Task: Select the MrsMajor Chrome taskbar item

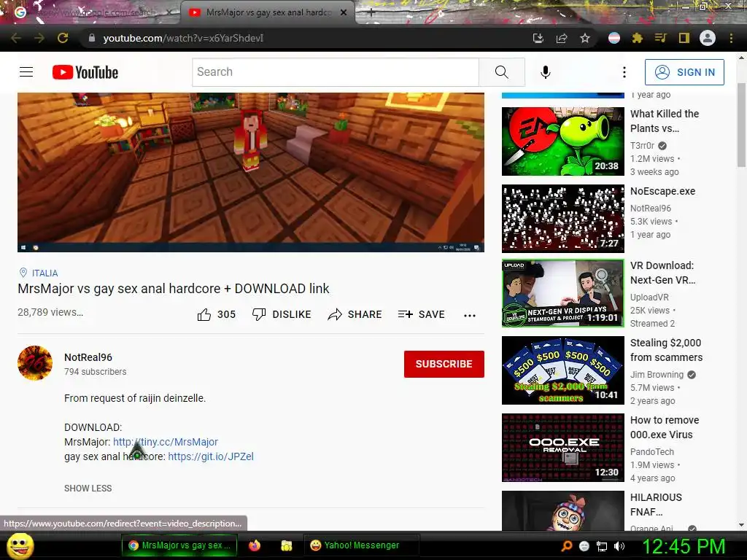Action: [x=179, y=545]
